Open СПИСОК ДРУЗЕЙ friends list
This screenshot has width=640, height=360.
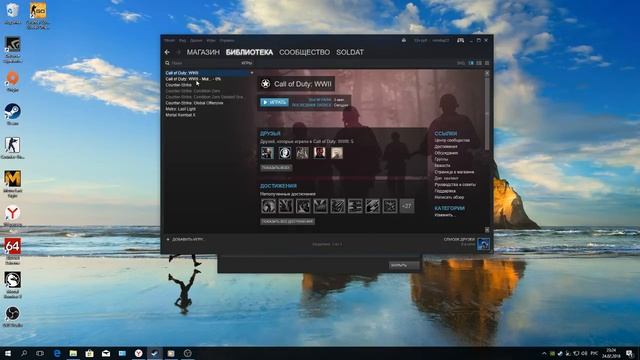pyautogui.click(x=459, y=240)
